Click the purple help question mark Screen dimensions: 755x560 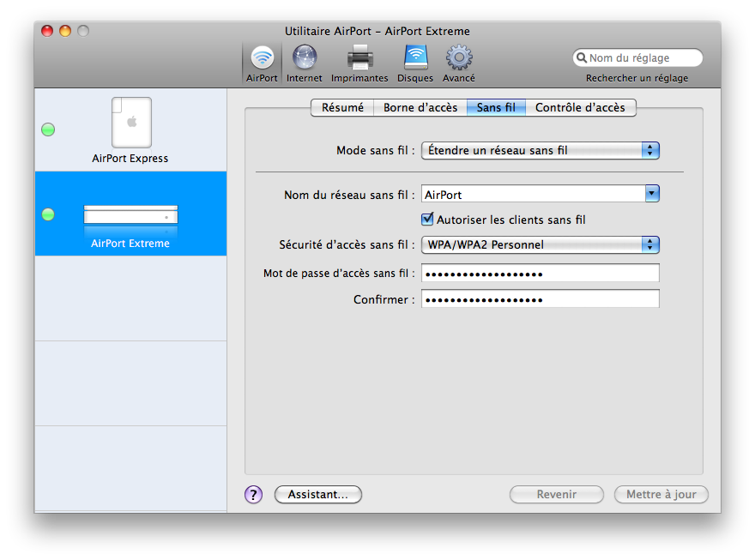253,495
